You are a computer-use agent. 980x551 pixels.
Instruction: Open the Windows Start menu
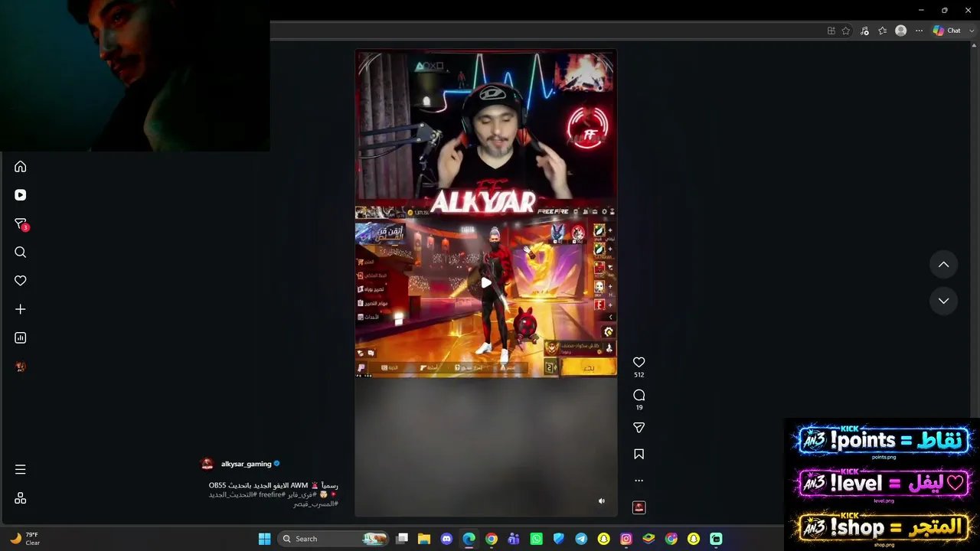(x=264, y=539)
